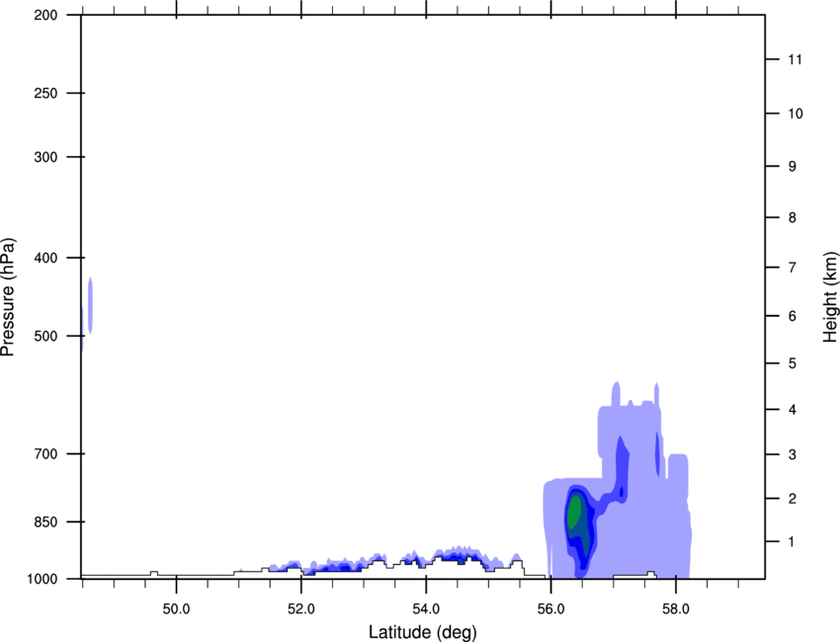Viewport: 840px width, 642px height.
Task: Click the 10 km height label
Action: pos(796,114)
